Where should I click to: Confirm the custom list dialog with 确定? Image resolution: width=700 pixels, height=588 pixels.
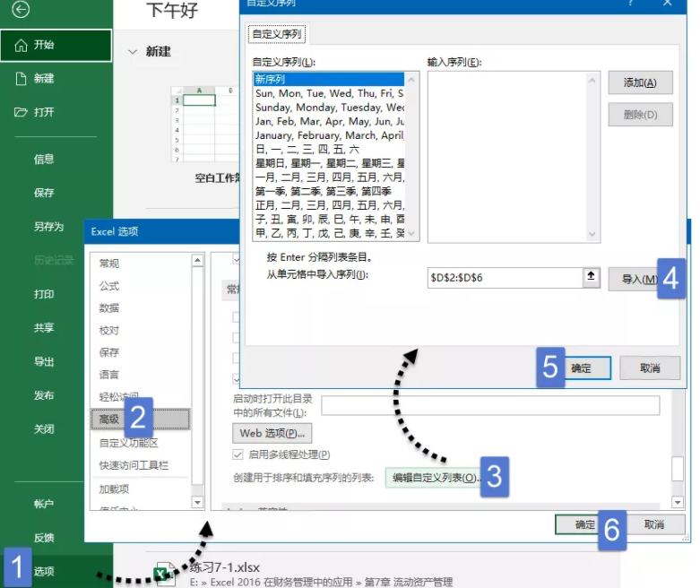click(x=586, y=368)
